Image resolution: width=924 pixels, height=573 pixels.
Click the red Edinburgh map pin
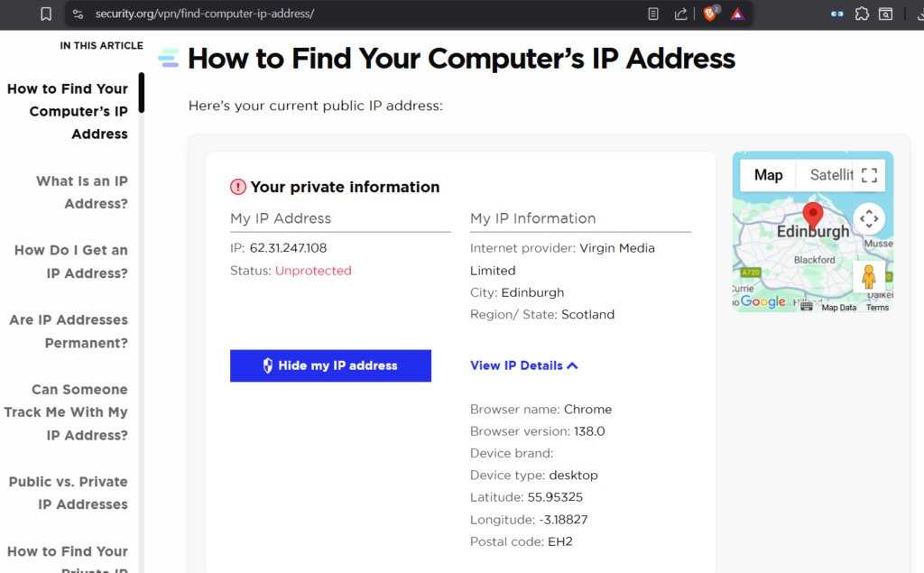tap(813, 215)
